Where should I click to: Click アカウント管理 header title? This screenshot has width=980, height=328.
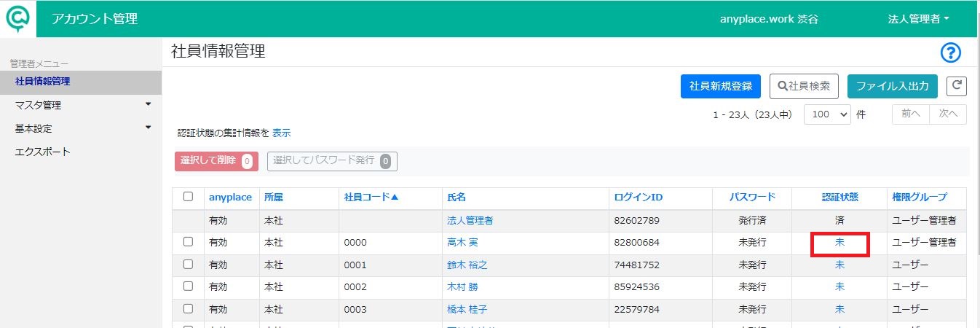tap(95, 19)
